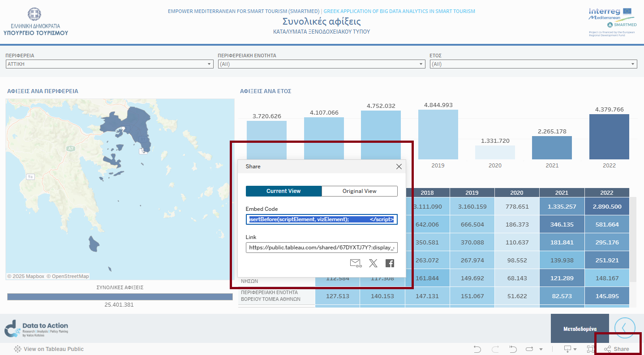Screen dimensions: 644x355
Task: Click the Revert icon in bottom toolbar
Action: pyautogui.click(x=513, y=349)
